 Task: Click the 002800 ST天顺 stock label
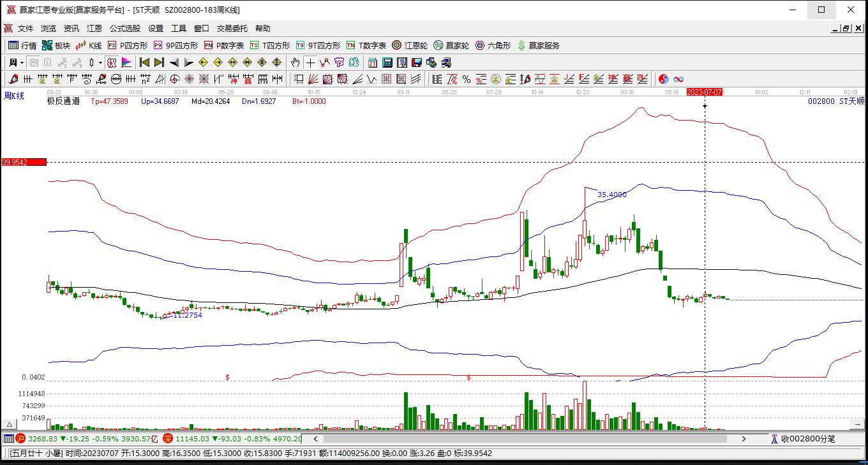tap(836, 101)
